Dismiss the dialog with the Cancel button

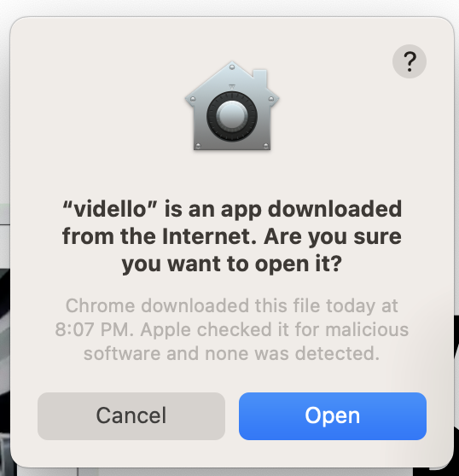131,416
